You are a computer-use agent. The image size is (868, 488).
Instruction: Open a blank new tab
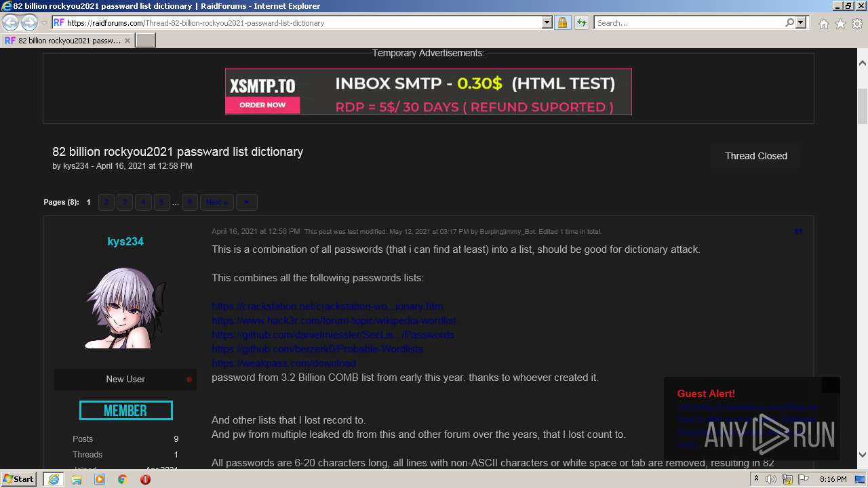coord(146,41)
